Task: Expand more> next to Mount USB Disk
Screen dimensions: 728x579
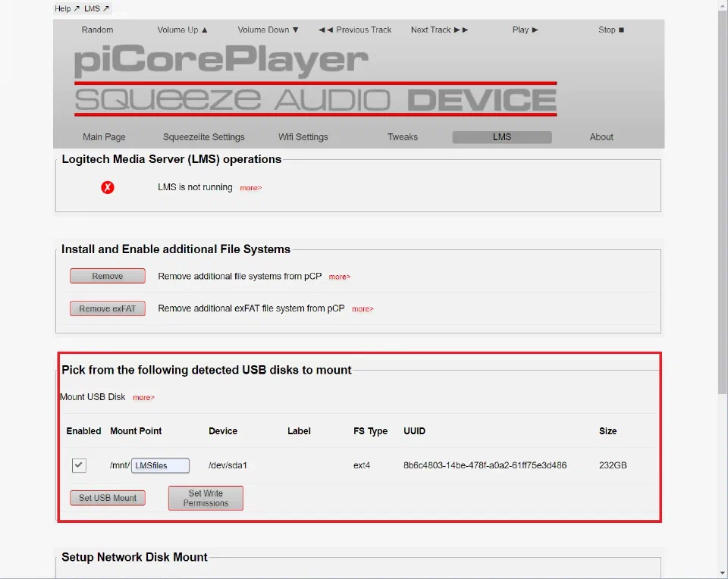Action: tap(143, 398)
